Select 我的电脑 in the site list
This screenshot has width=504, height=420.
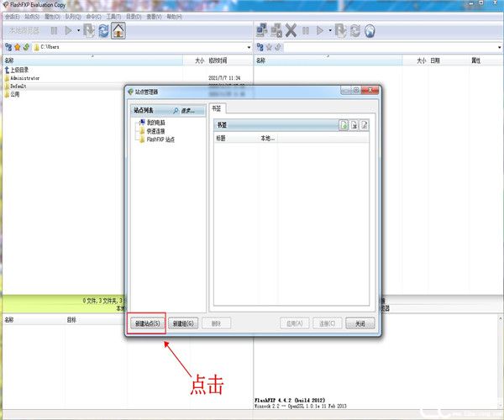[156, 123]
